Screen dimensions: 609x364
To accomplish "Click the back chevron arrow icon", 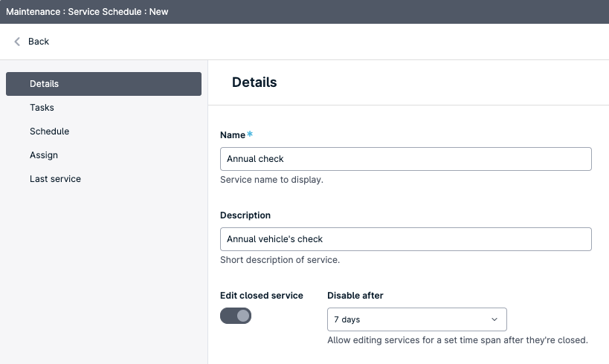I will (x=17, y=42).
